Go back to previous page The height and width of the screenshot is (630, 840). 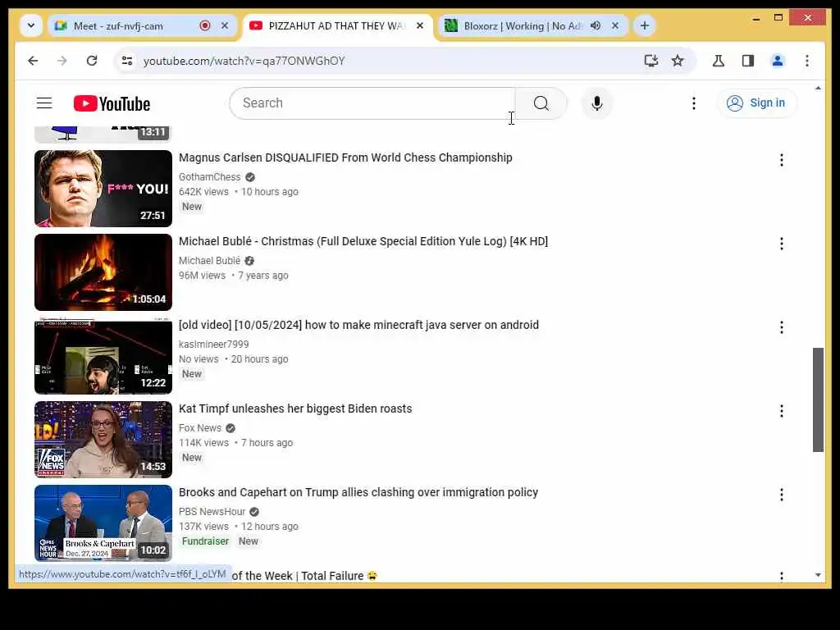(33, 61)
